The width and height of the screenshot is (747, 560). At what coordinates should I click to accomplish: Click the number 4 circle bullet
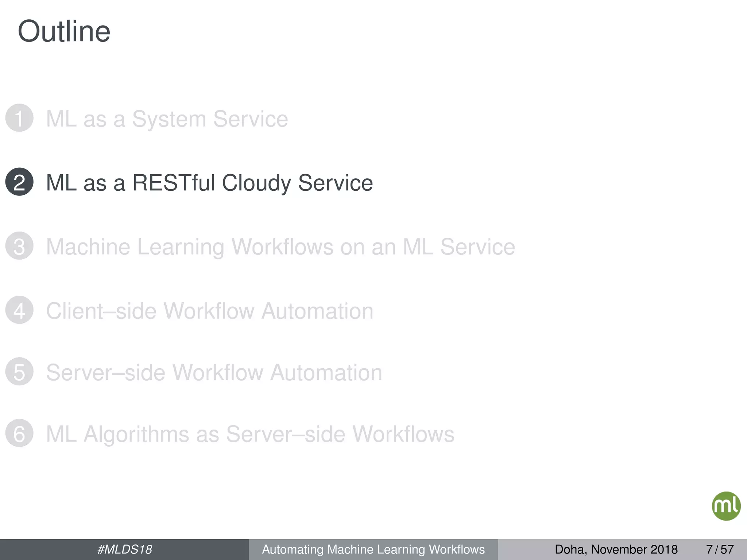[19, 310]
